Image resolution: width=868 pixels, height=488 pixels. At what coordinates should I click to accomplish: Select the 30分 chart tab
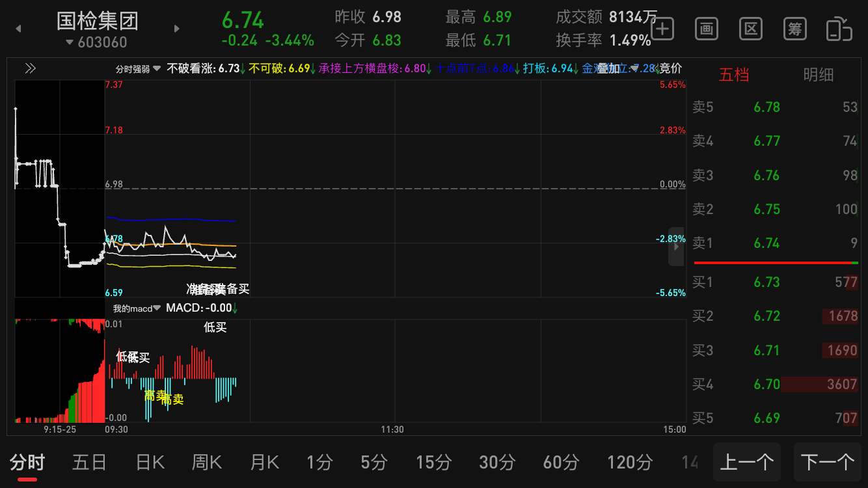tap(498, 463)
